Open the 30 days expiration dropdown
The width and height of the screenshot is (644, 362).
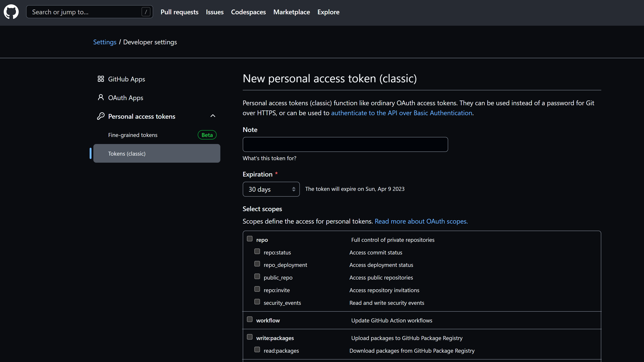(271, 189)
